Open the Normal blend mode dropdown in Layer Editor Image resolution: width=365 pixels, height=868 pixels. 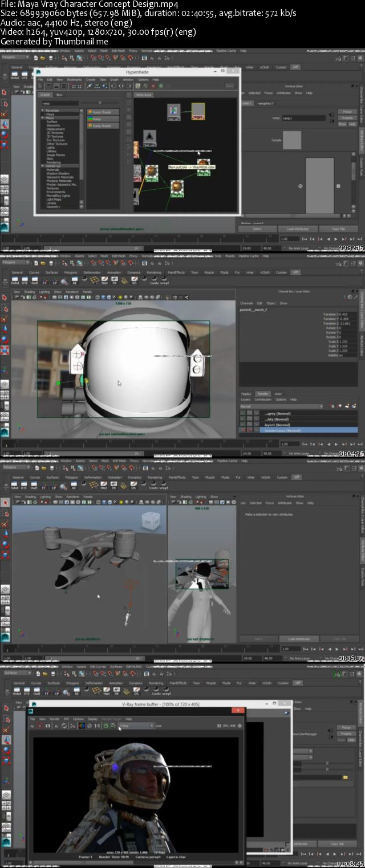click(281, 406)
